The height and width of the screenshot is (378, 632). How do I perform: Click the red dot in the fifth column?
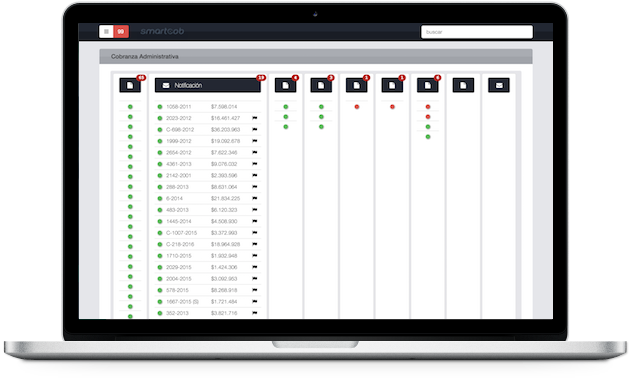[x=357, y=107]
